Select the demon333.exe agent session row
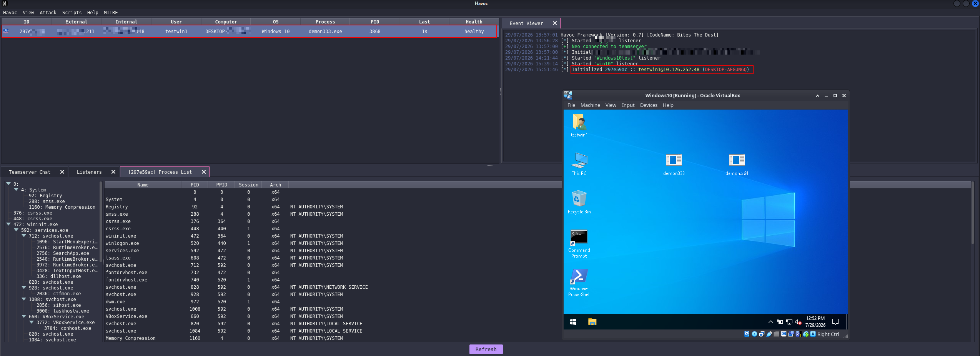980x356 pixels. (x=250, y=32)
